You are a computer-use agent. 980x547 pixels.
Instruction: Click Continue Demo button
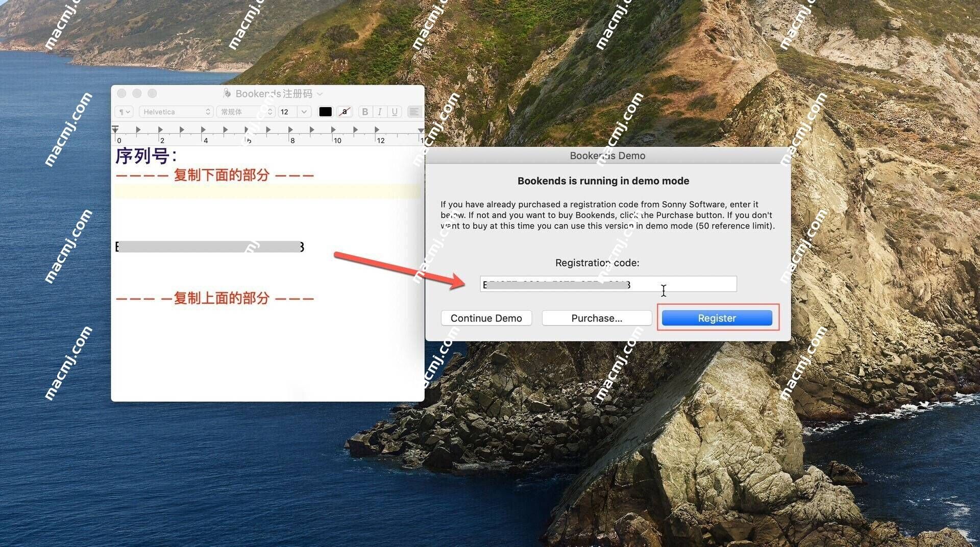pyautogui.click(x=486, y=318)
